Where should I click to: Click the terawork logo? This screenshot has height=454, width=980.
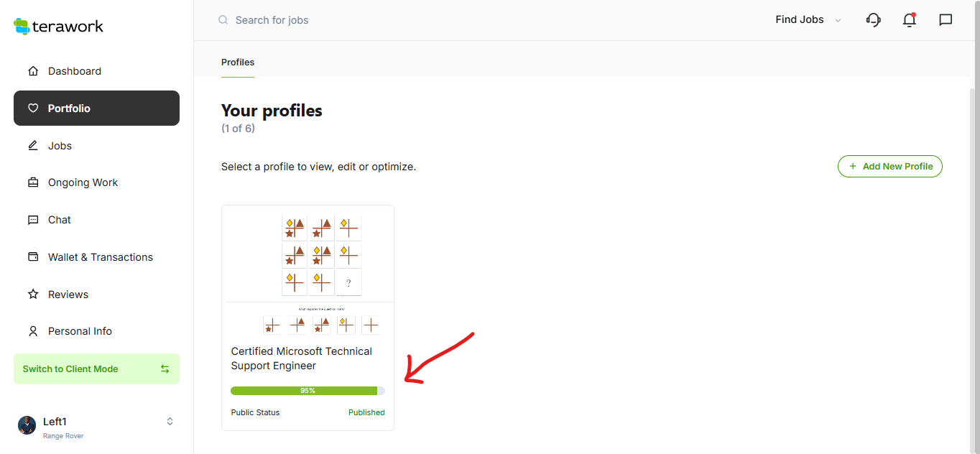tap(59, 27)
